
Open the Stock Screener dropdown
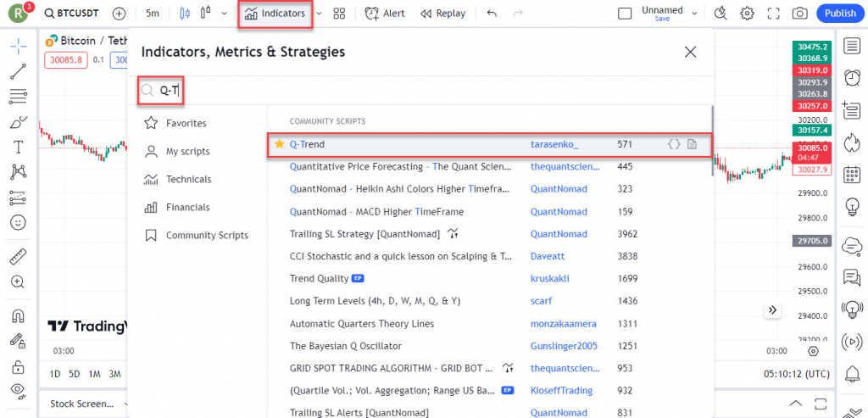coord(88,404)
